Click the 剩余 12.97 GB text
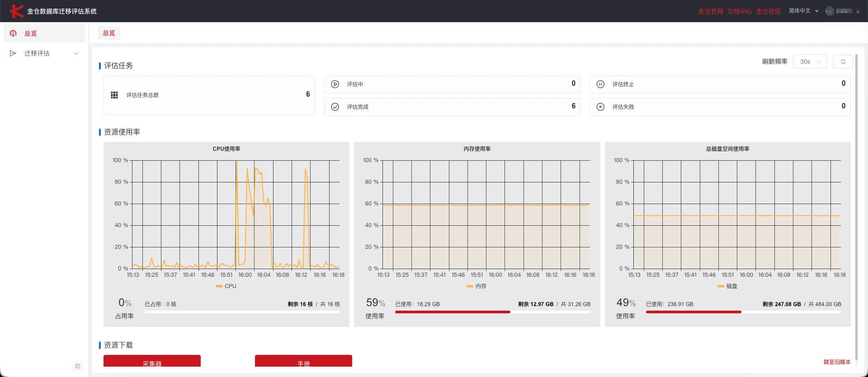Viewport: 868px width, 377px height. coord(536,304)
